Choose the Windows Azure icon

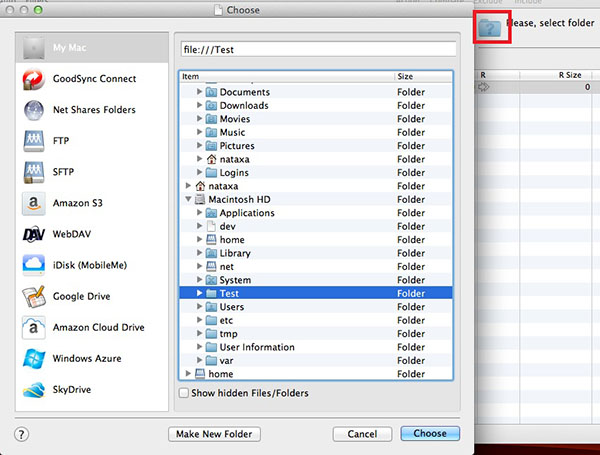[34, 359]
